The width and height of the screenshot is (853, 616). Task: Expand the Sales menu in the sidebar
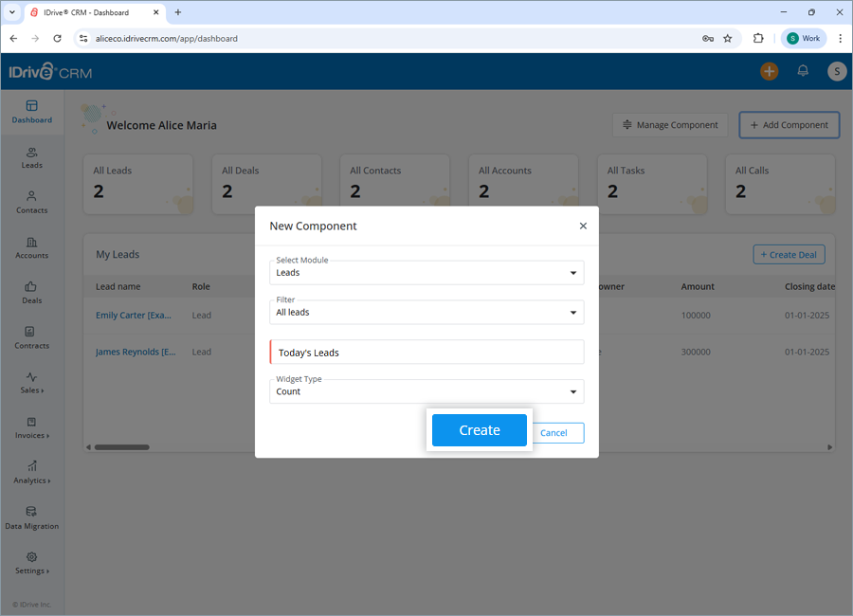31,385
